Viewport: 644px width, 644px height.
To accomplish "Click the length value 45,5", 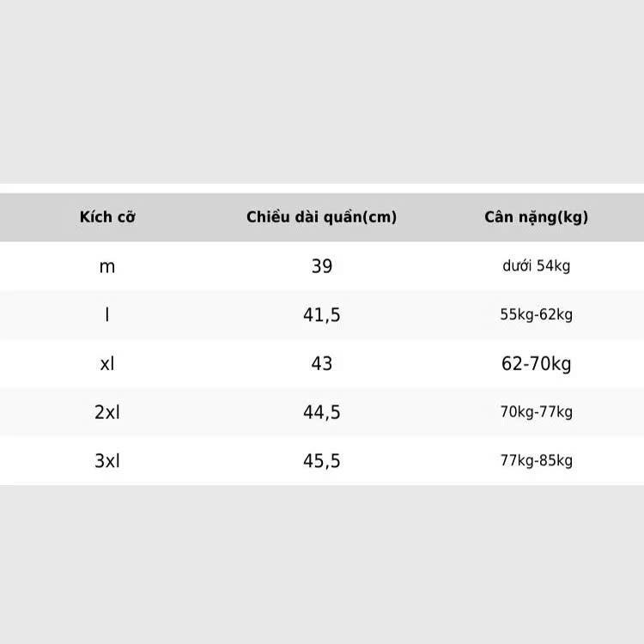I will [322, 460].
